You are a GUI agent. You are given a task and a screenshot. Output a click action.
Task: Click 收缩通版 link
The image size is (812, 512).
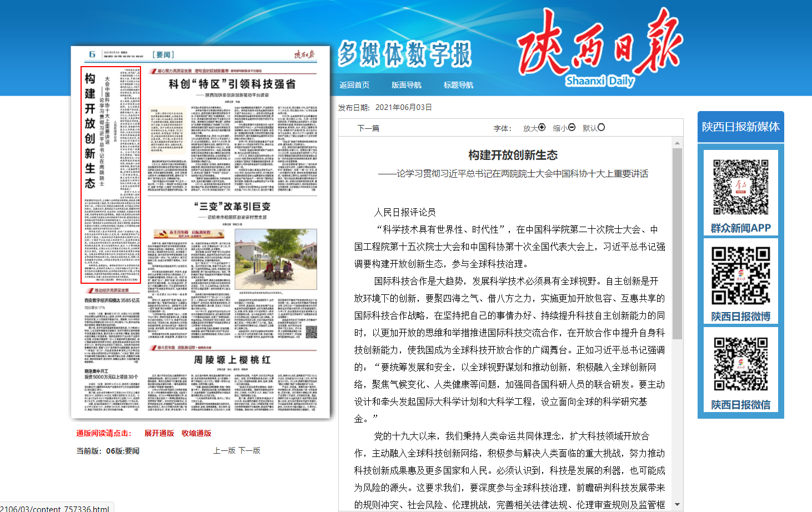(197, 433)
